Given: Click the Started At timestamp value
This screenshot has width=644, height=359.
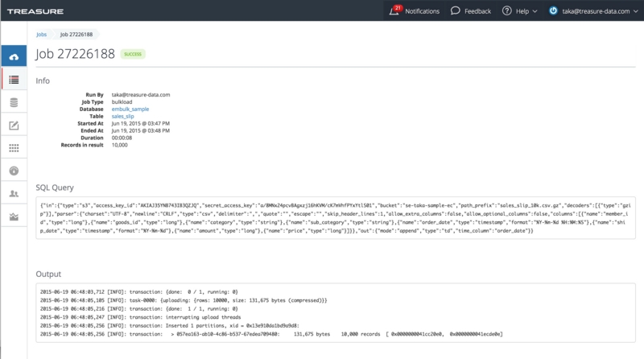Looking at the screenshot, I should [x=140, y=123].
